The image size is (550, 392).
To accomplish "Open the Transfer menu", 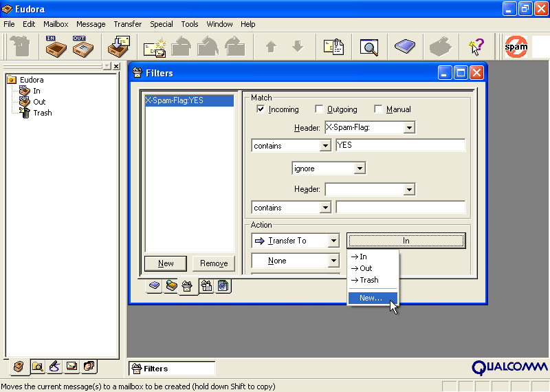I will tap(128, 24).
